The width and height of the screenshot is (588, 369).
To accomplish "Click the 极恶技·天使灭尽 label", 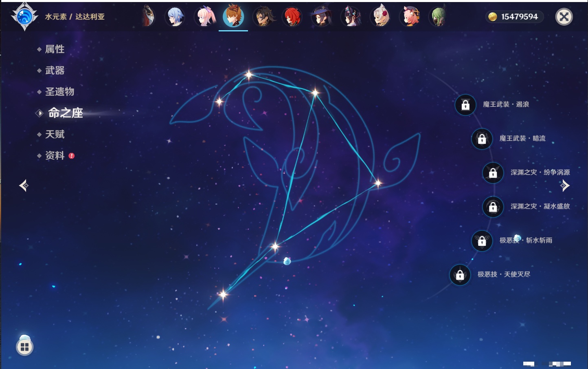I will (x=504, y=274).
